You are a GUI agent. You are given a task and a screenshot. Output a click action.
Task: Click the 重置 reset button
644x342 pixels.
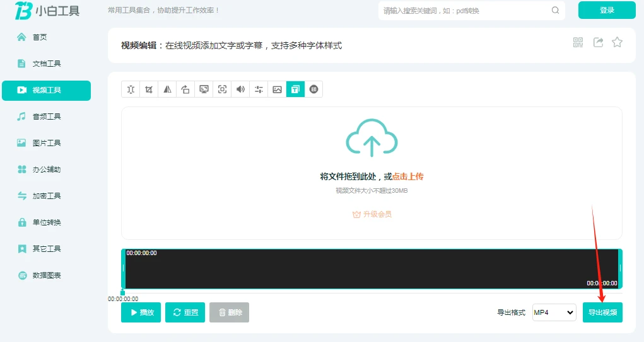click(x=185, y=312)
